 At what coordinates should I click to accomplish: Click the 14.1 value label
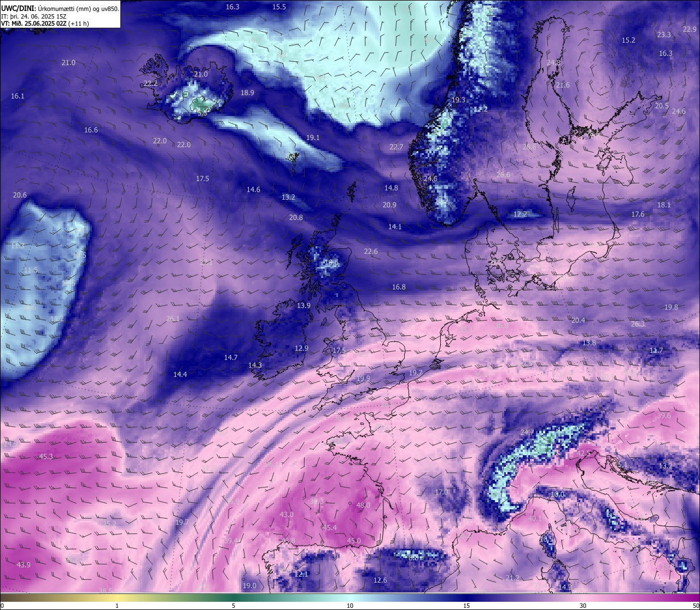(395, 226)
